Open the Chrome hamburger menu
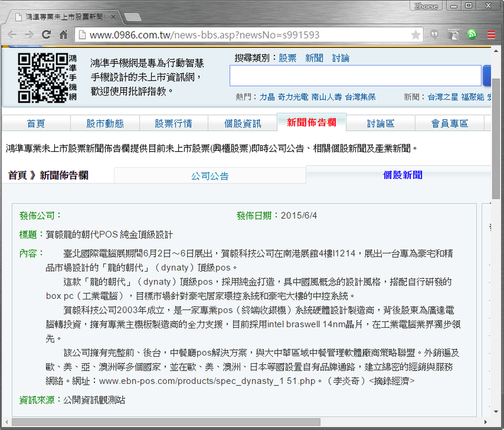The image size is (504, 430). coord(491,35)
